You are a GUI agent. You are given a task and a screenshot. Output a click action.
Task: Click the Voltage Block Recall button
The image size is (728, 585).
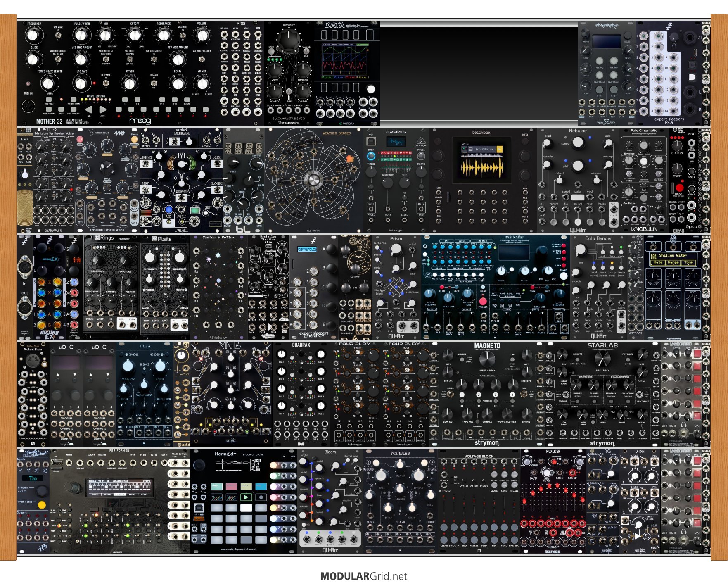[x=514, y=485]
